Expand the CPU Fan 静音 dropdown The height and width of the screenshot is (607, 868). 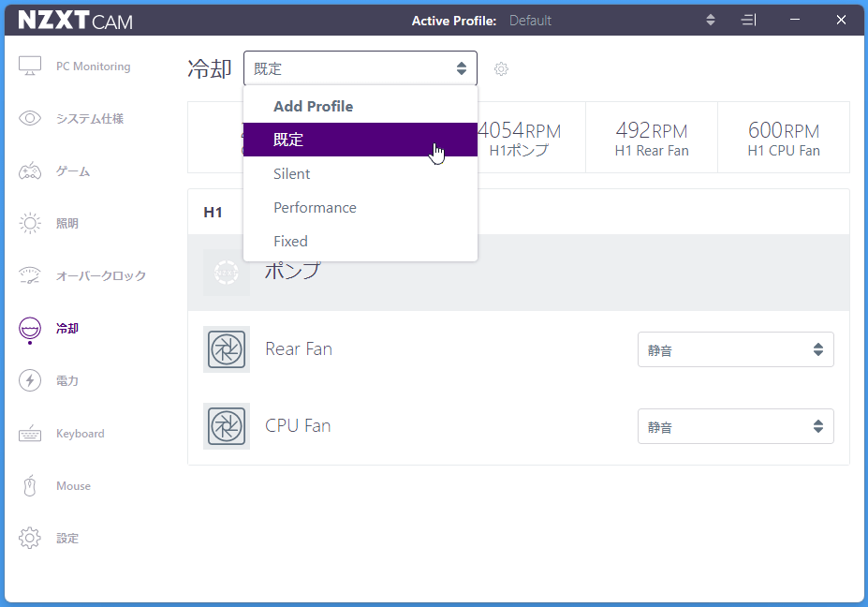point(735,426)
